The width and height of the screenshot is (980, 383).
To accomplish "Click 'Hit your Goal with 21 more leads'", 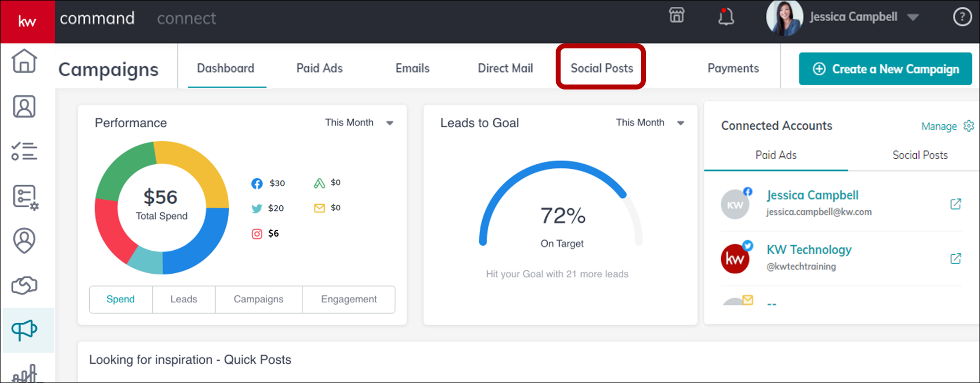I will tap(557, 274).
